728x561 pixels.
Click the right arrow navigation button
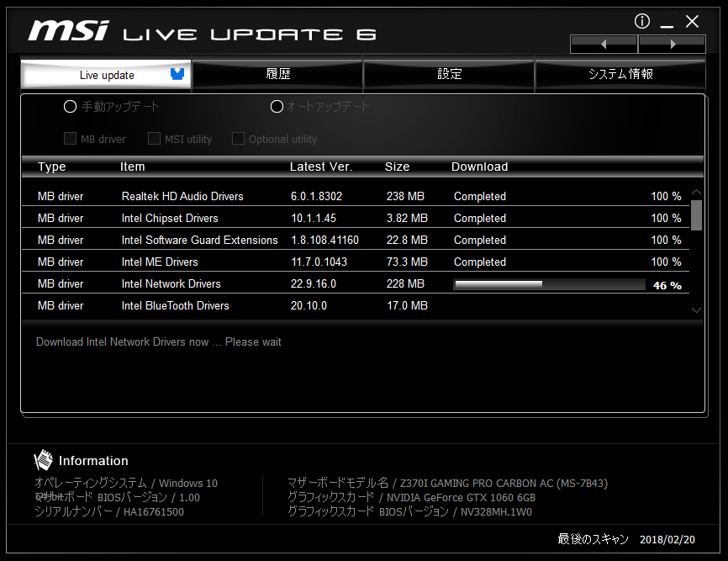(673, 44)
